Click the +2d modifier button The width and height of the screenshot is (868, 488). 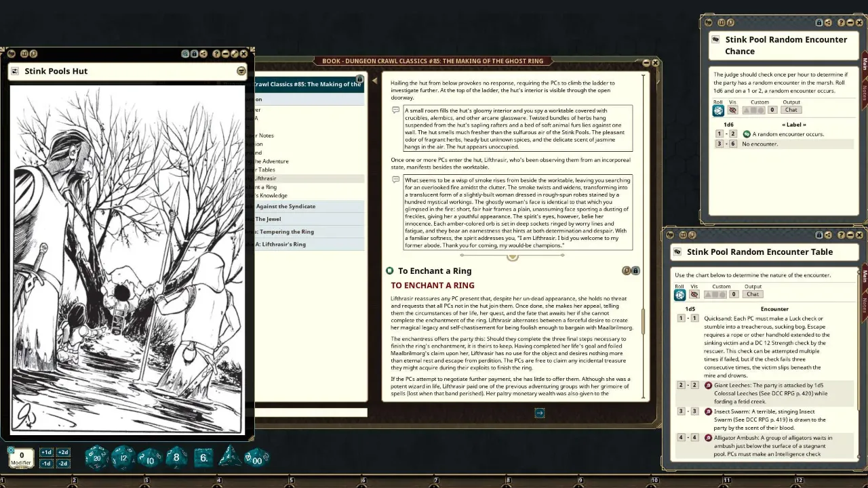63,452
